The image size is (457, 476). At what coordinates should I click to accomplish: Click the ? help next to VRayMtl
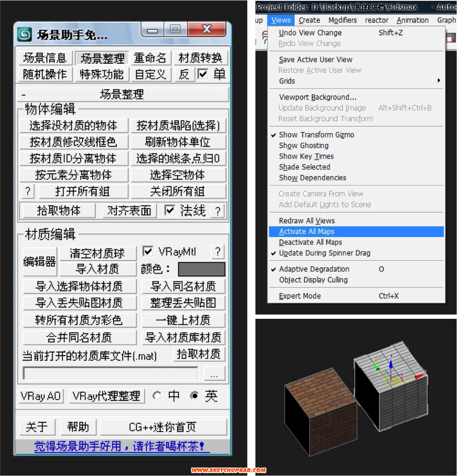tap(218, 252)
